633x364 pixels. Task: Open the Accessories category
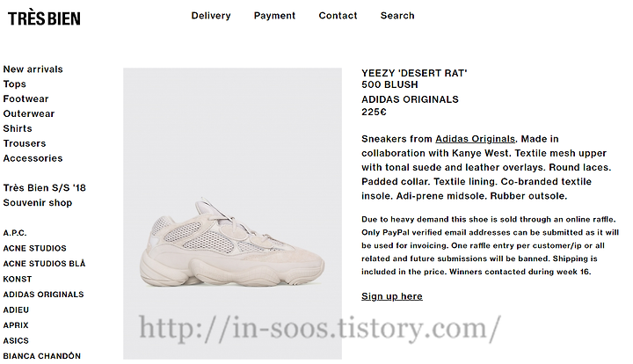(x=33, y=158)
